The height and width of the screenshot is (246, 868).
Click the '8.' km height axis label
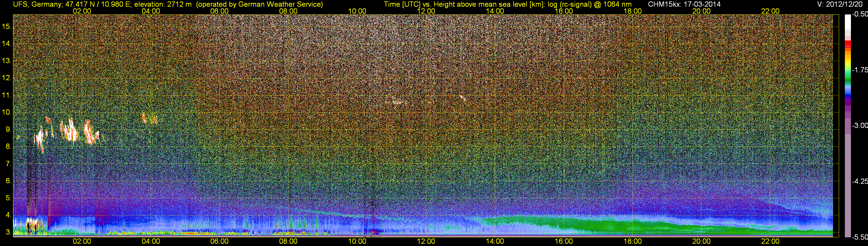[9, 147]
